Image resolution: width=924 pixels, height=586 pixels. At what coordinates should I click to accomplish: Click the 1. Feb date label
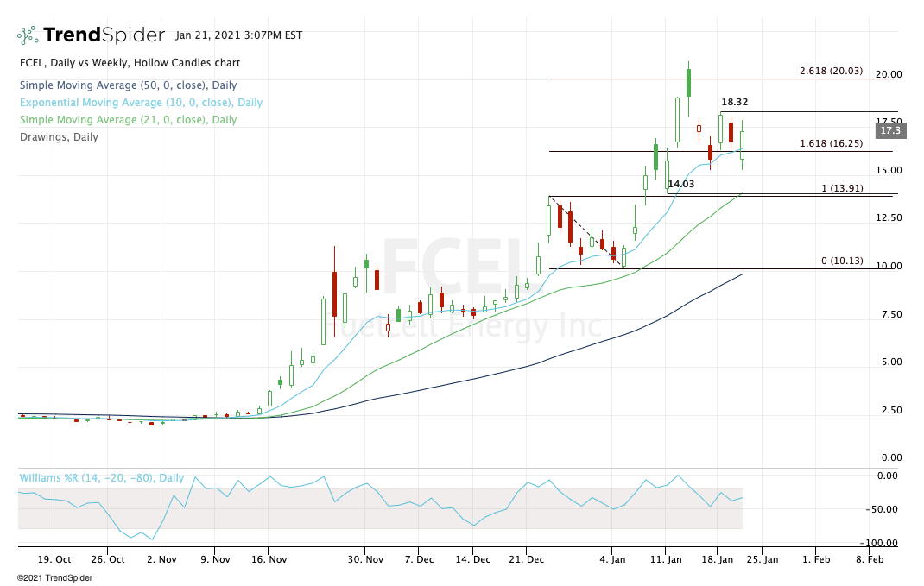[815, 559]
